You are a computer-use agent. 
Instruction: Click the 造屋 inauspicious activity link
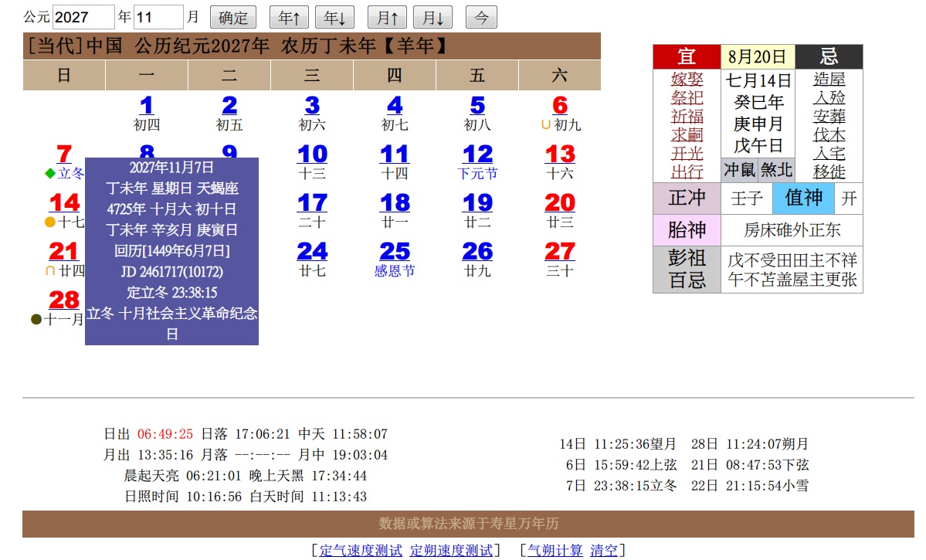click(829, 80)
